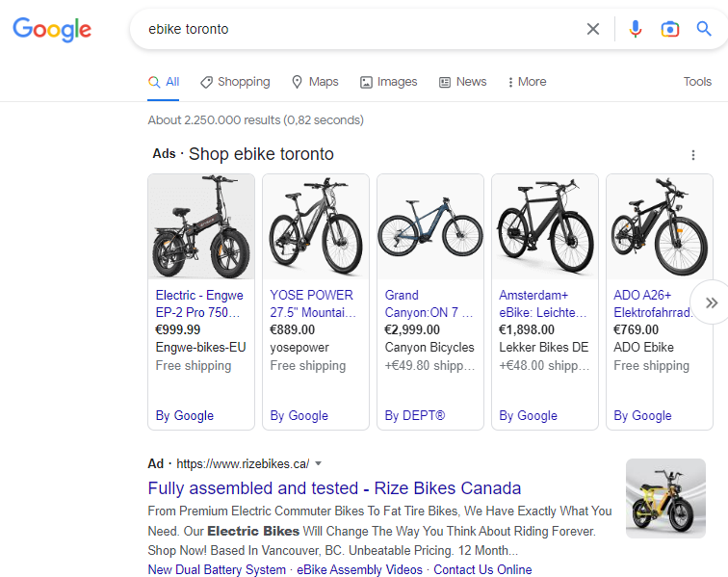
Task: Select the All results tab
Action: pyautogui.click(x=164, y=82)
